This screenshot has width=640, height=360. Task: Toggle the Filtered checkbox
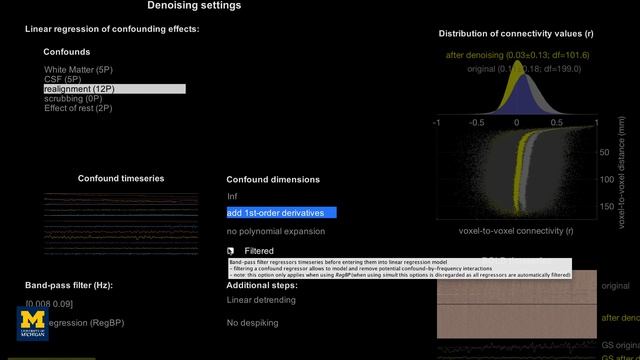click(x=231, y=251)
